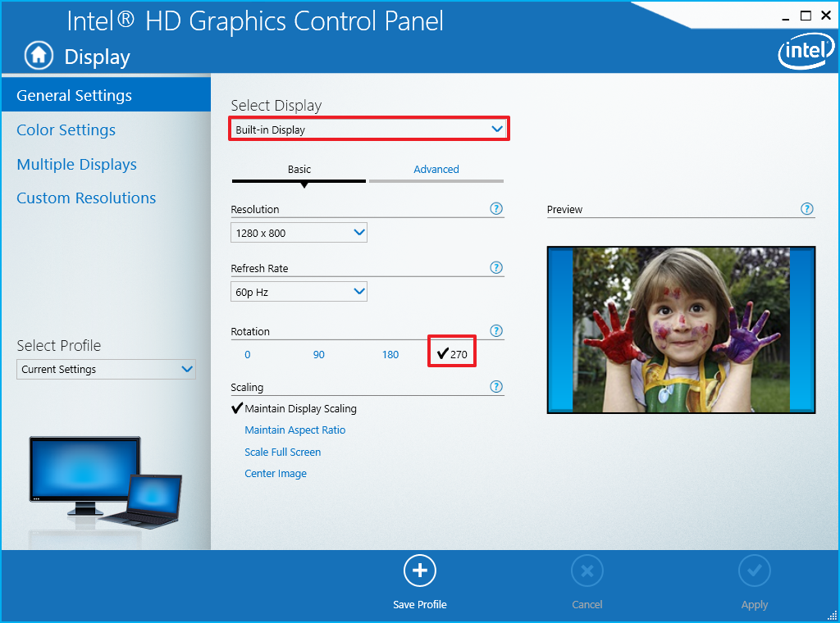
Task: Open Custom Resolutions in the sidebar
Action: [86, 198]
